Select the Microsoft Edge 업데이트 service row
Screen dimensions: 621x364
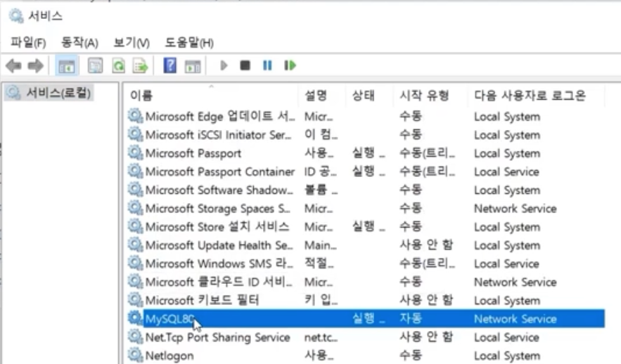click(x=366, y=117)
